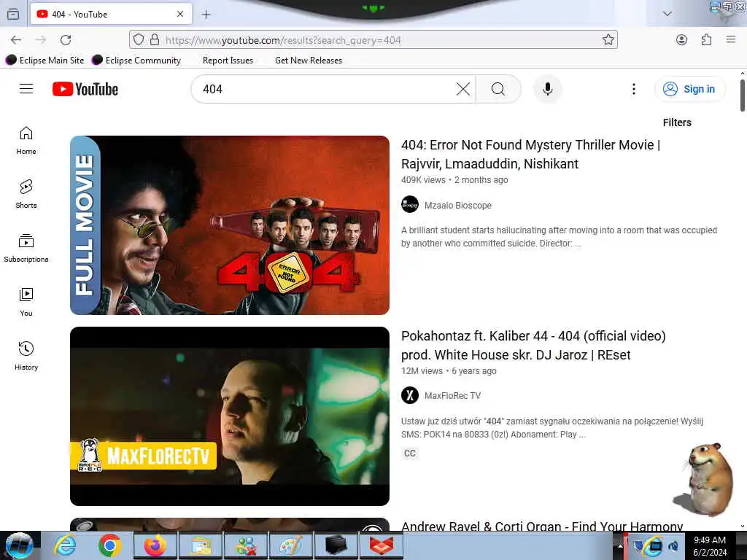Click the site padlock icon

(x=155, y=40)
